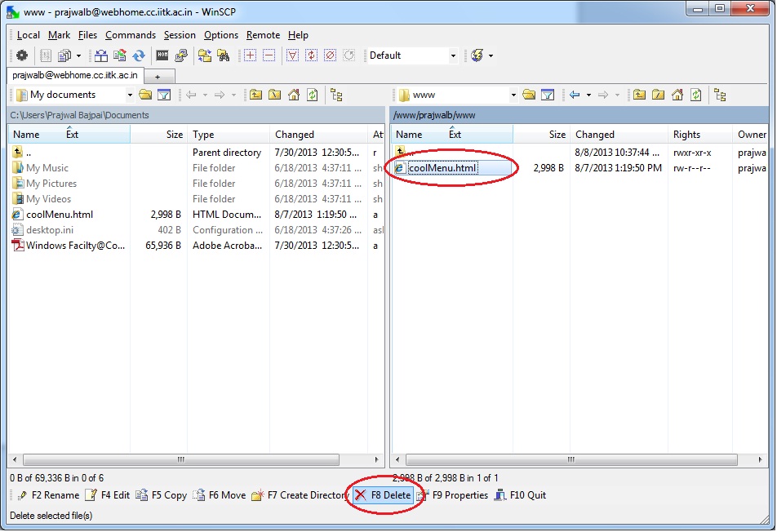Image resolution: width=777 pixels, height=532 pixels.
Task: Click the remote parent directory icon
Action: [642, 94]
